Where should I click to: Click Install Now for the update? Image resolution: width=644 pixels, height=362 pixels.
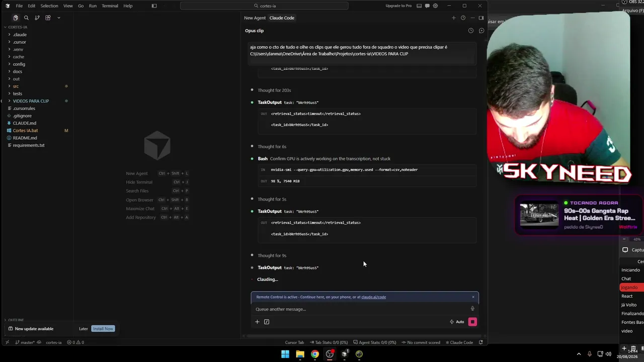click(103, 329)
